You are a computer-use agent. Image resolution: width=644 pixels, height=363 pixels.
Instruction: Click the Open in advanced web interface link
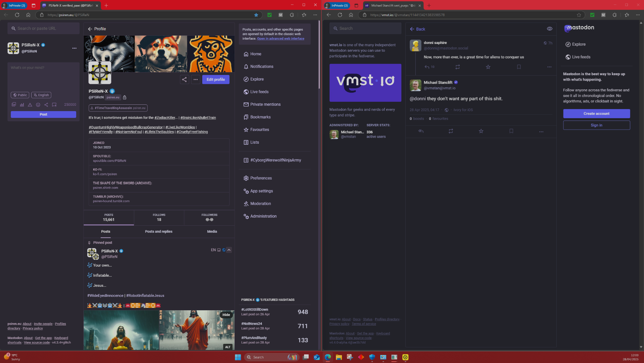[x=281, y=39]
